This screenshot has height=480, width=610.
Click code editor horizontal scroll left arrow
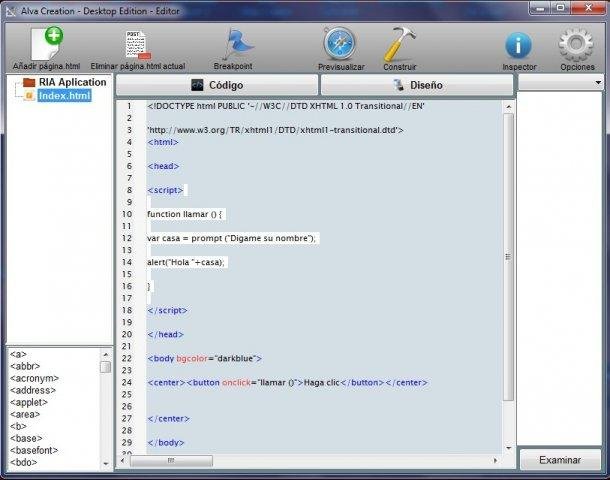pyautogui.click(x=123, y=461)
